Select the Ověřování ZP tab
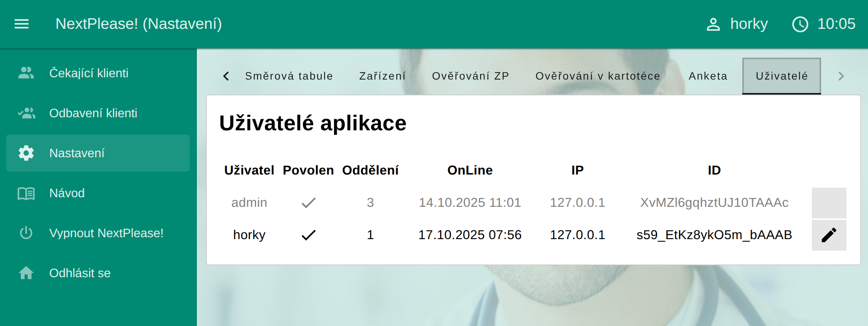868x326 pixels. click(471, 76)
